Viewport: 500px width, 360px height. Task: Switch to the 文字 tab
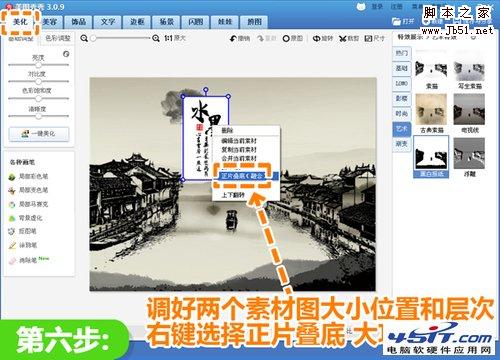(x=108, y=22)
